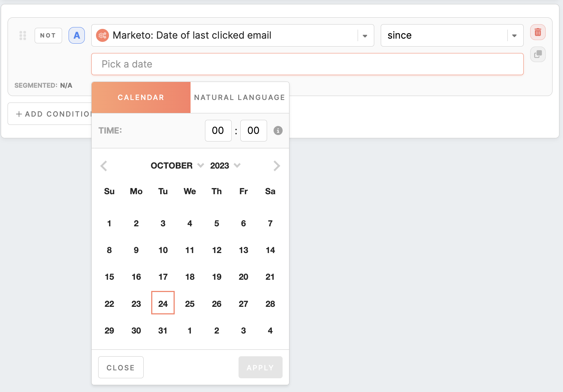Select October 16 in calendar
The height and width of the screenshot is (392, 563).
point(136,277)
